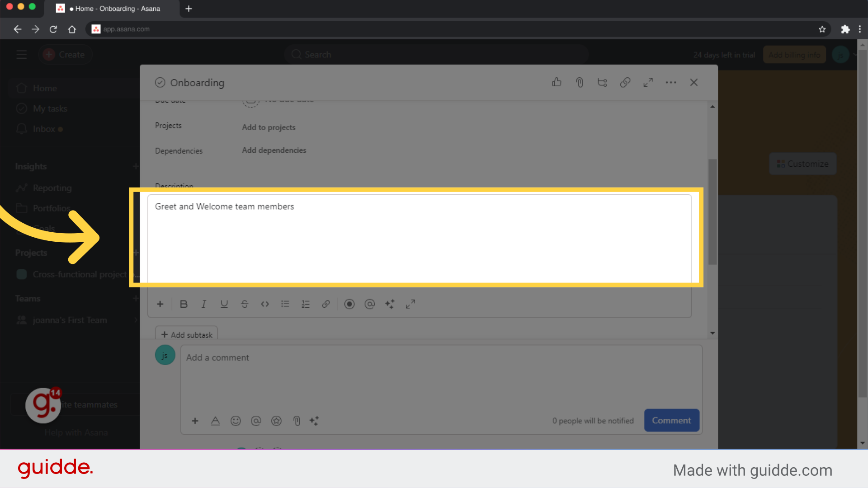
Task: Like this task with thumbs up
Action: pos(557,82)
